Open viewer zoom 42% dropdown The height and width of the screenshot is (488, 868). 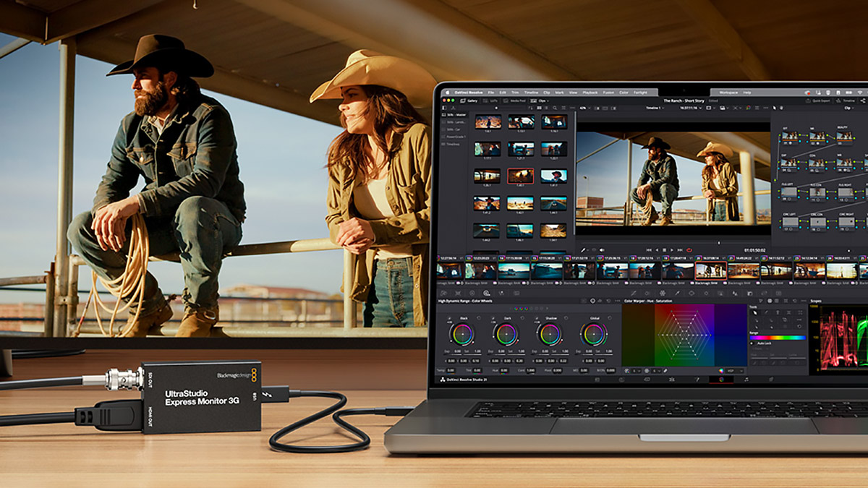coord(584,108)
